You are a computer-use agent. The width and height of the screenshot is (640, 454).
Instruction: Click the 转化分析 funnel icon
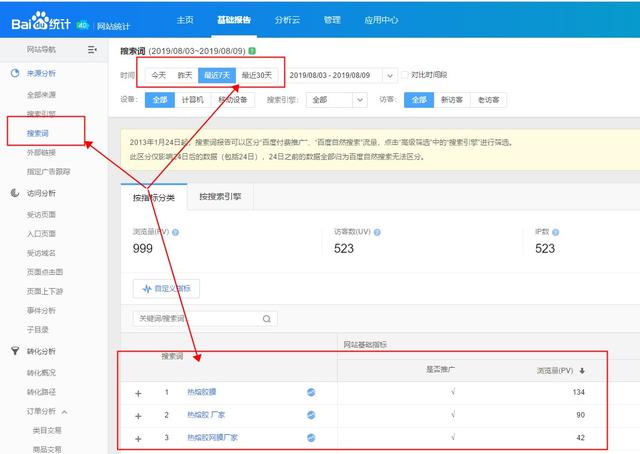coord(15,351)
